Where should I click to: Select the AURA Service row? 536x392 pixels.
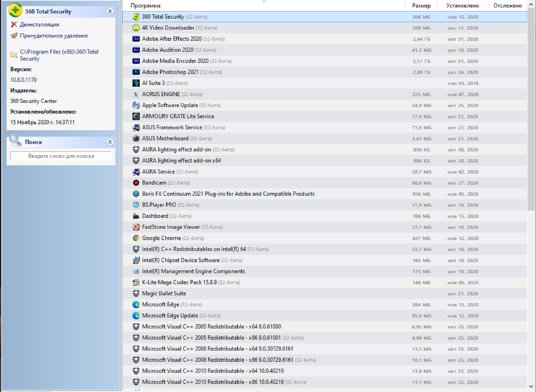(324, 172)
